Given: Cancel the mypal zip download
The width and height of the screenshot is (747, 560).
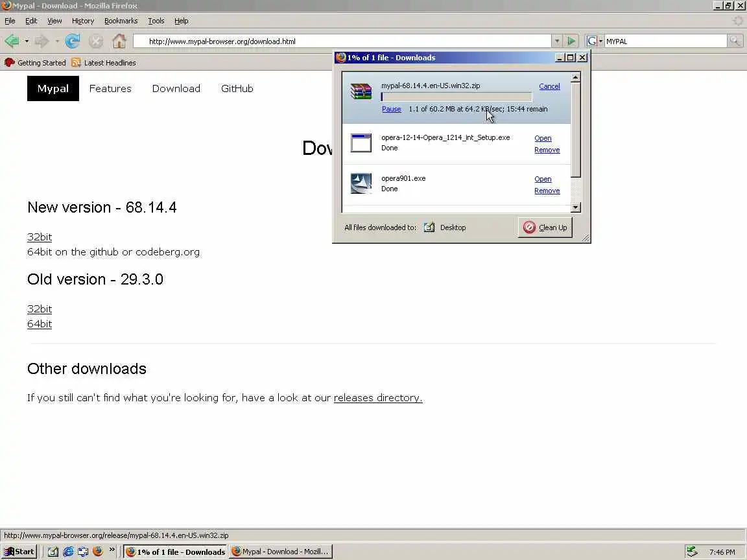Looking at the screenshot, I should click(x=549, y=86).
